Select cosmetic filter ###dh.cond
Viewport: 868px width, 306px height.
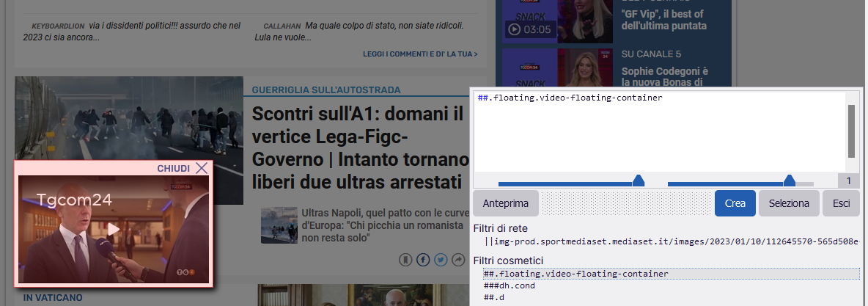pos(510,285)
